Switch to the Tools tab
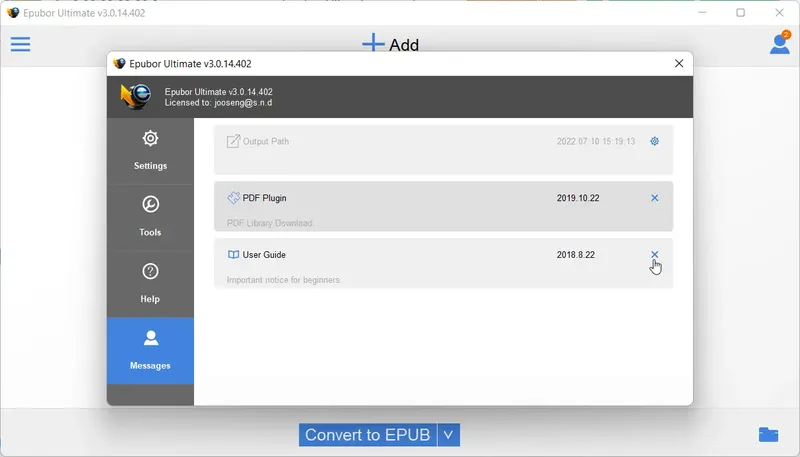This screenshot has height=457, width=800. [x=151, y=217]
